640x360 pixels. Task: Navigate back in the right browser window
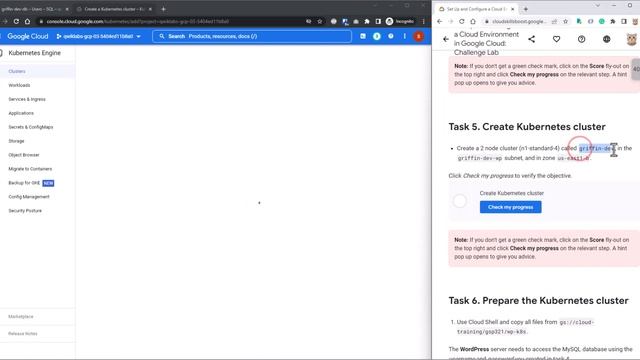tap(440, 21)
